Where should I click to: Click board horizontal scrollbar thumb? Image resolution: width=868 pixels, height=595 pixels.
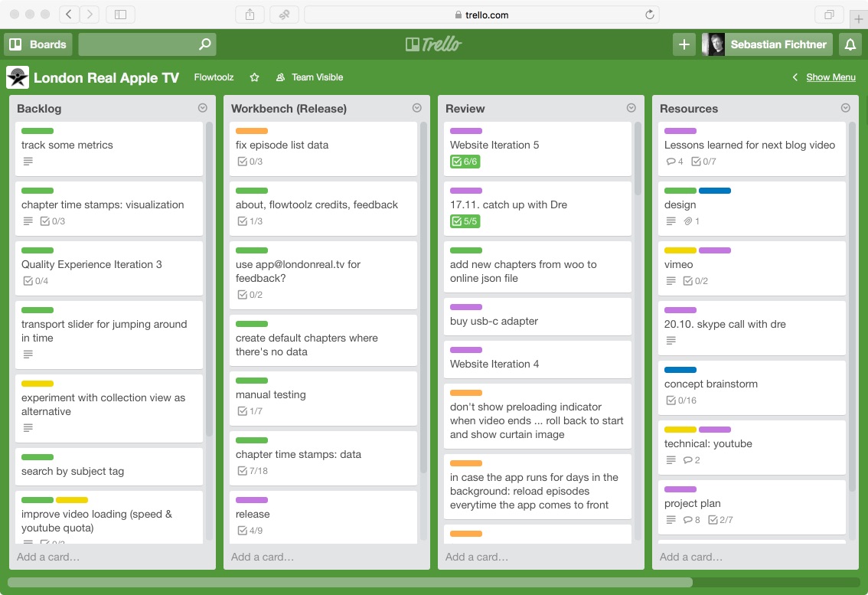[350, 582]
